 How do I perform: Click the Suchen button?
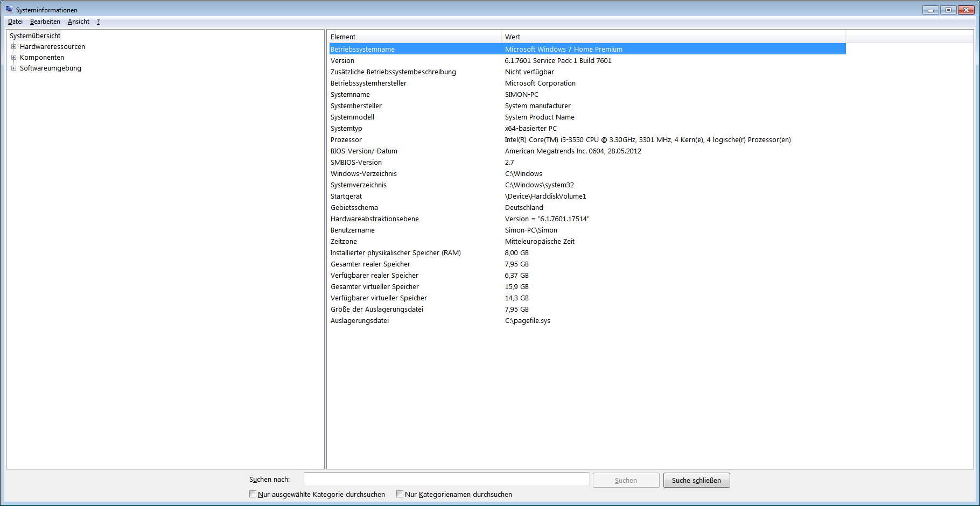coord(626,480)
